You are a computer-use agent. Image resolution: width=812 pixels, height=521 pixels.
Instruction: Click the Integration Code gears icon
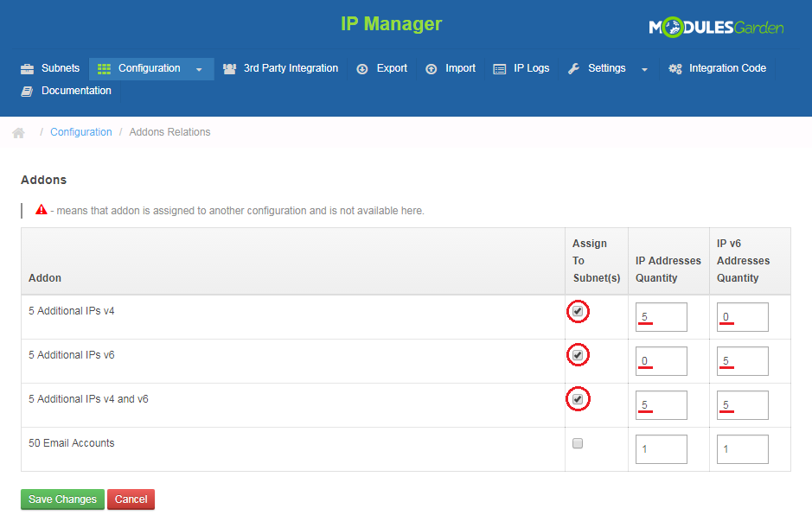coord(675,69)
